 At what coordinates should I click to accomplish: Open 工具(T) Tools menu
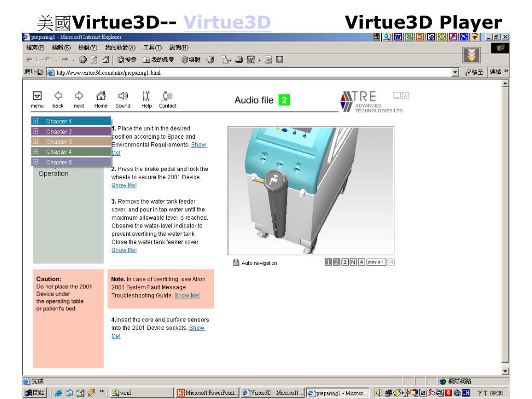(x=152, y=47)
